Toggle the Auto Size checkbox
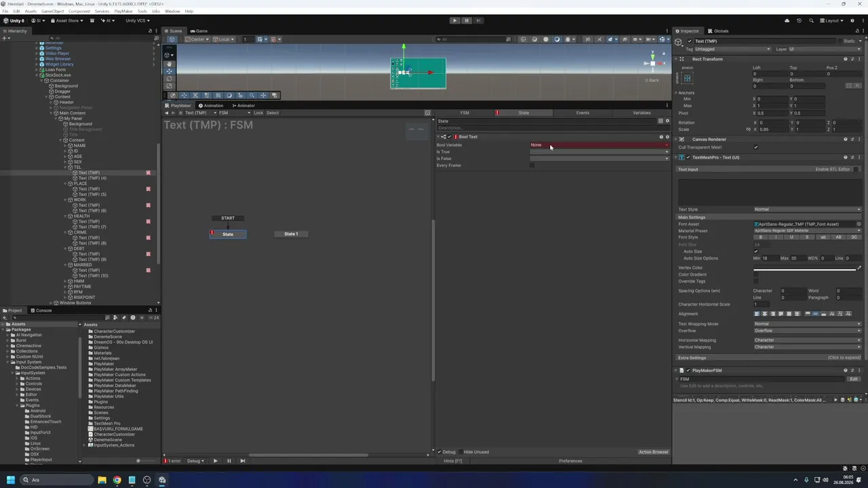This screenshot has width=868, height=488. click(756, 251)
